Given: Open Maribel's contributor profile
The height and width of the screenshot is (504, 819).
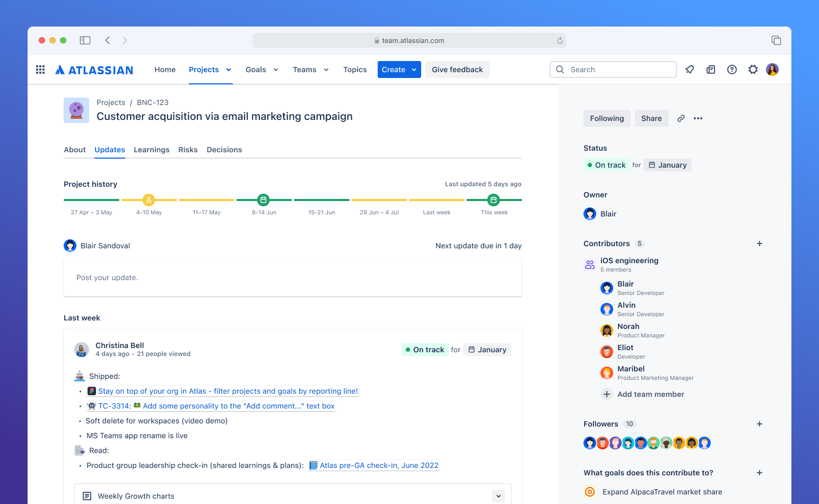Looking at the screenshot, I should click(647, 373).
